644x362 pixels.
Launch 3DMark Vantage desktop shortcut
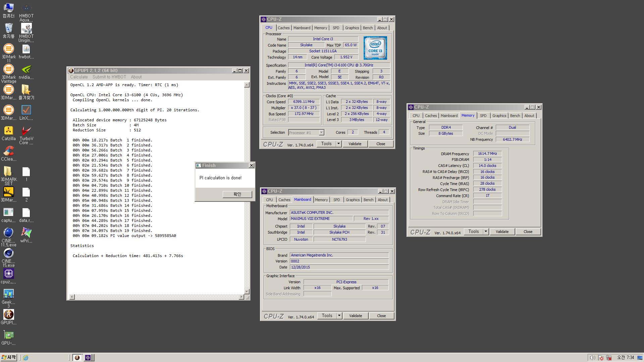(x=8, y=73)
